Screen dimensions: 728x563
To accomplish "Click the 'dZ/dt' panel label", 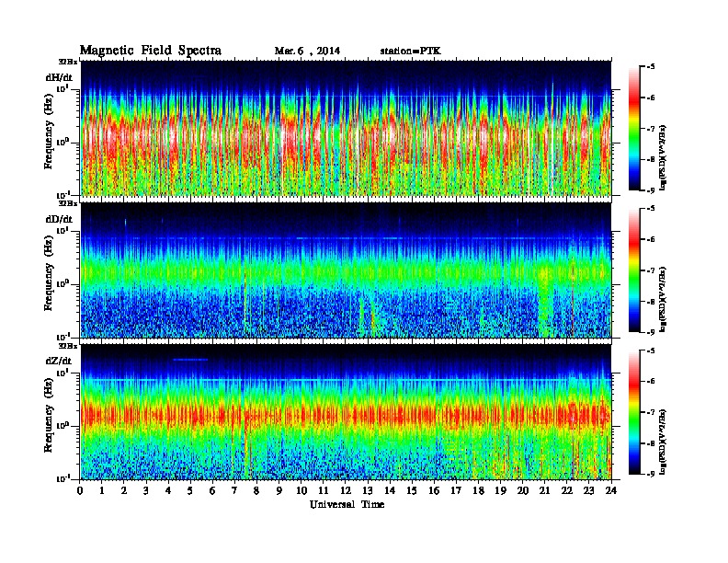I will click(x=59, y=361).
